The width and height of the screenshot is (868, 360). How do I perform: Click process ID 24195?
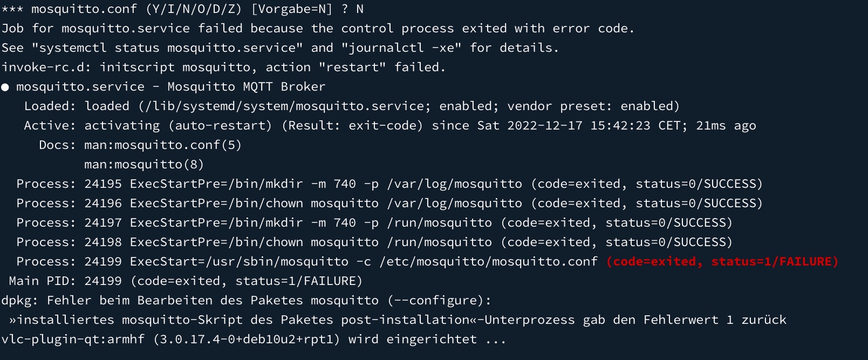click(x=103, y=184)
